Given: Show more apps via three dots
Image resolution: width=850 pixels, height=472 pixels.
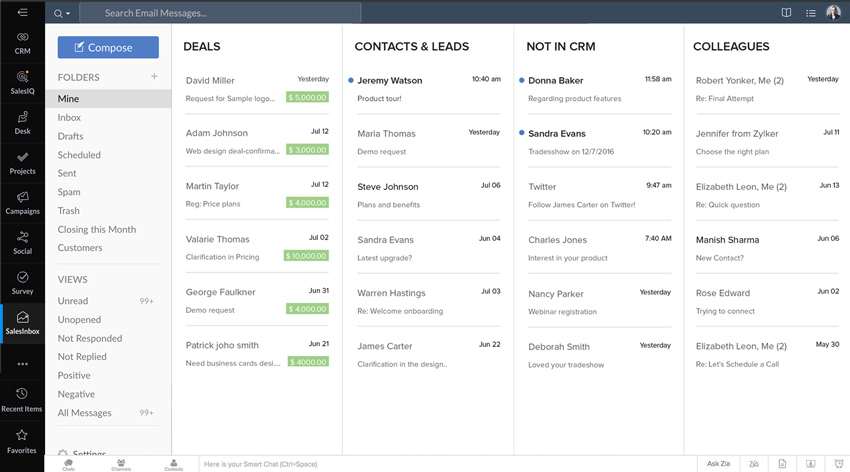Looking at the screenshot, I should tap(22, 364).
